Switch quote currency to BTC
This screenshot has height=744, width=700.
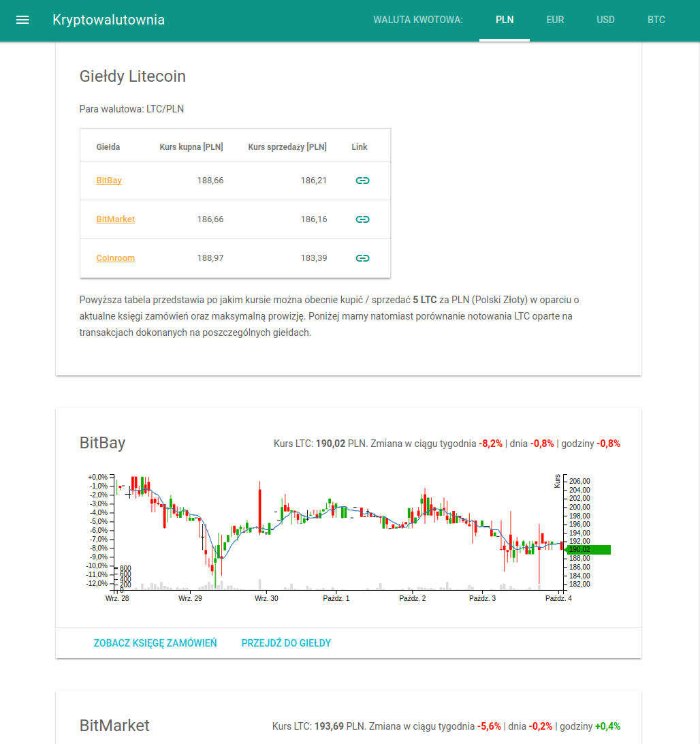[656, 20]
